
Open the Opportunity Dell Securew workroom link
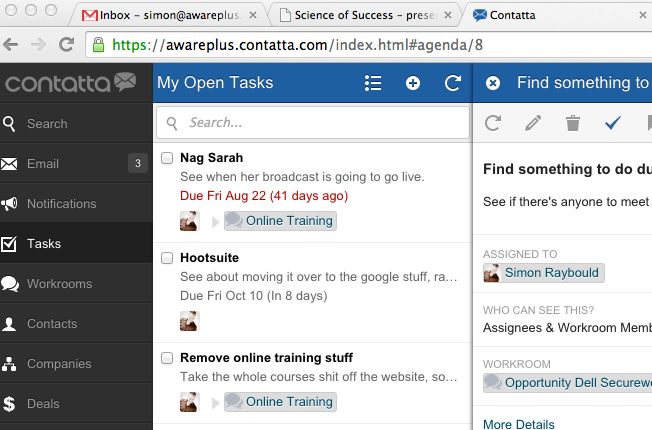pos(575,382)
